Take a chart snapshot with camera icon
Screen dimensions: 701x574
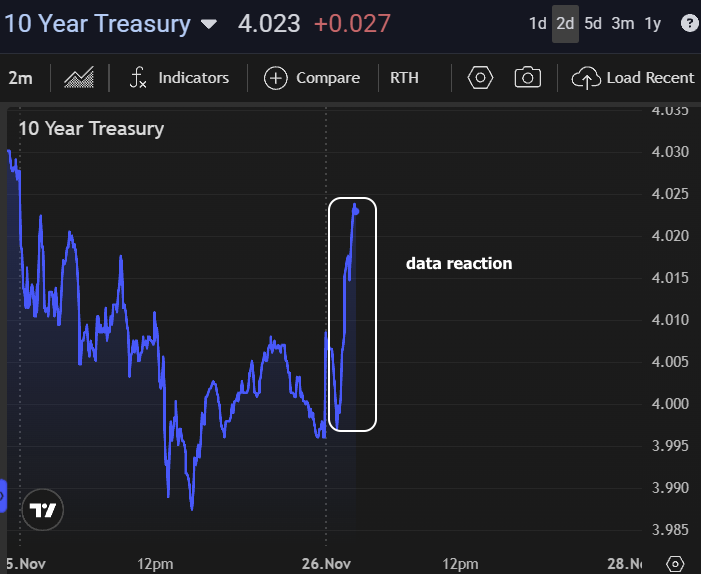528,78
